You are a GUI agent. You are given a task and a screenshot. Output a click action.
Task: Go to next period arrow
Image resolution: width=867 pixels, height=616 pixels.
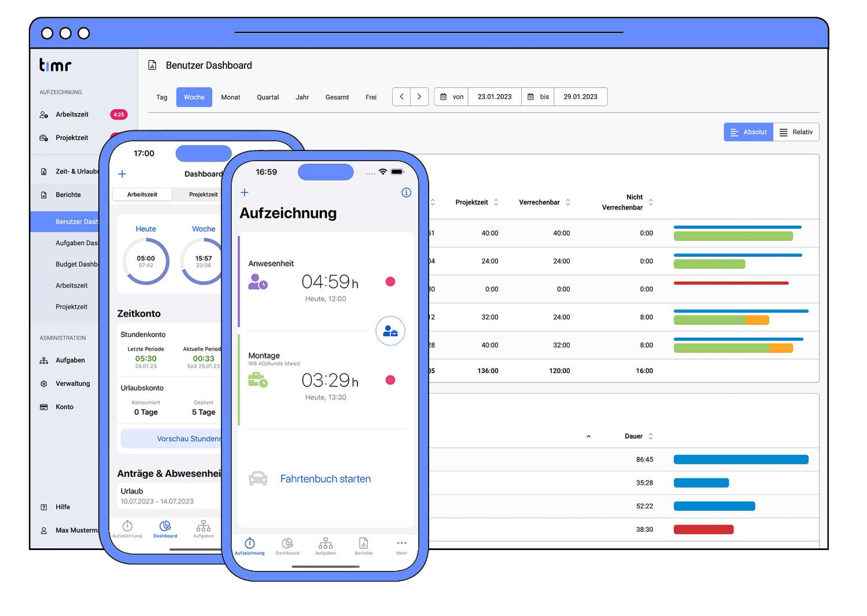click(x=419, y=97)
